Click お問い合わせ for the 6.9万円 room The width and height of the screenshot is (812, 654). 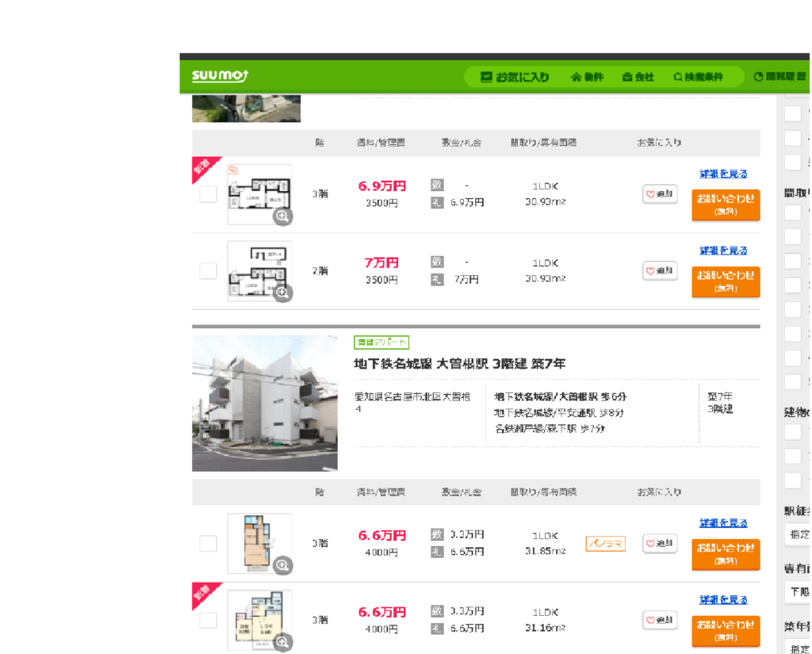click(726, 205)
